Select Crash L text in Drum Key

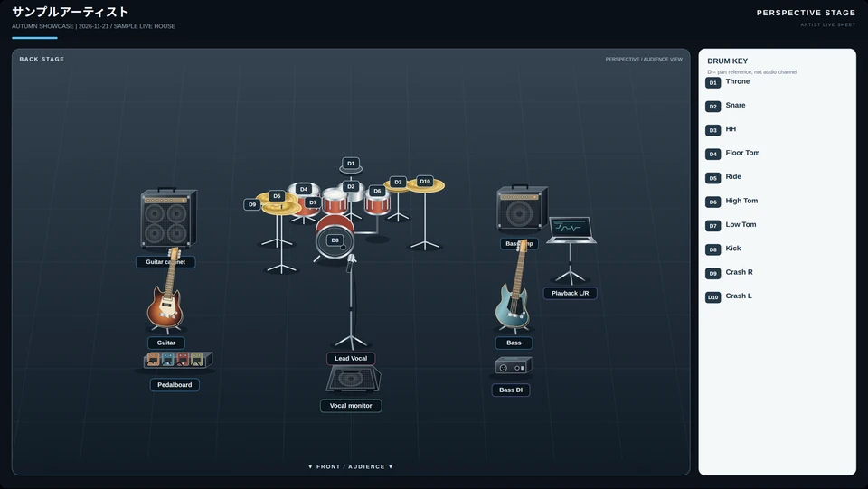(739, 296)
